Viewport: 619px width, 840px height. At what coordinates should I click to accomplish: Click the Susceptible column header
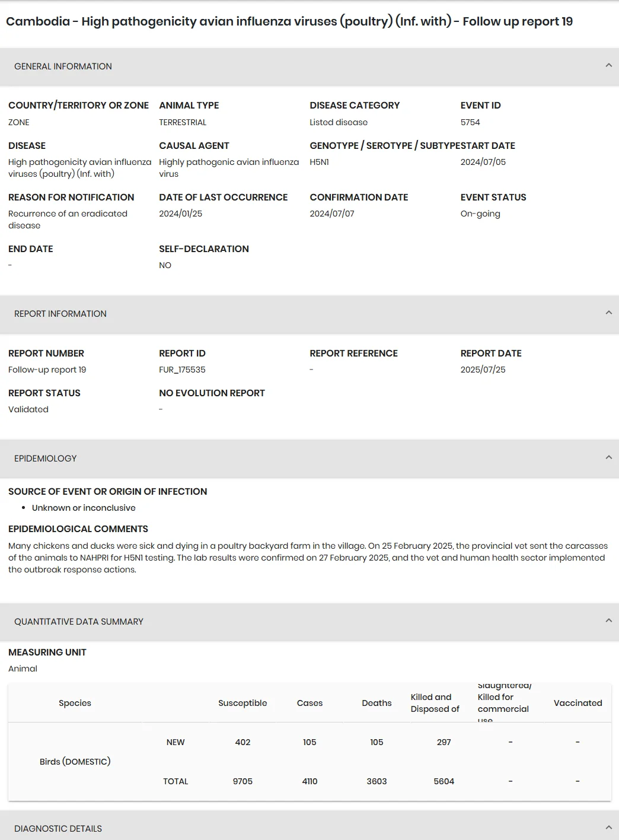click(243, 703)
